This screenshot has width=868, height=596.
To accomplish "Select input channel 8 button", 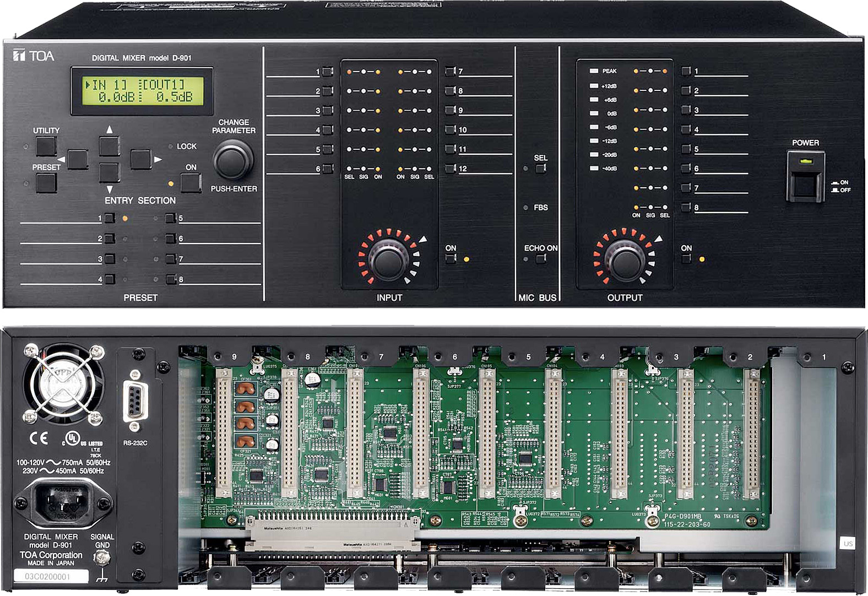I will pos(451,90).
